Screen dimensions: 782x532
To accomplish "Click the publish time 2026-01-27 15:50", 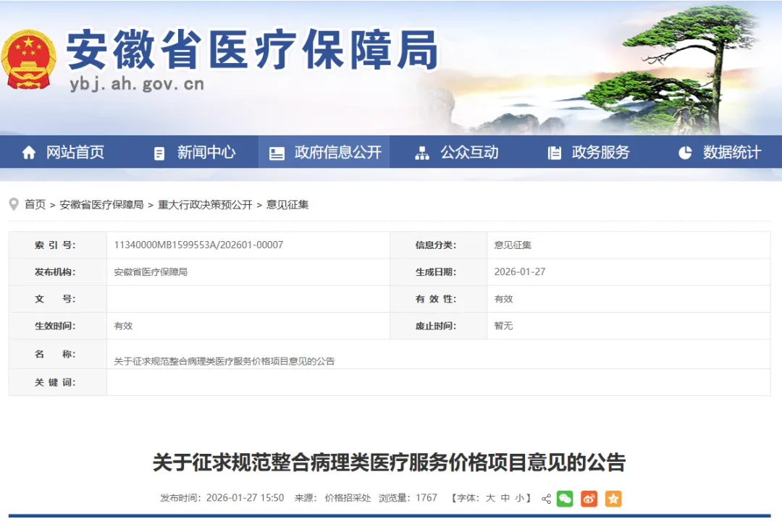I will [x=245, y=497].
